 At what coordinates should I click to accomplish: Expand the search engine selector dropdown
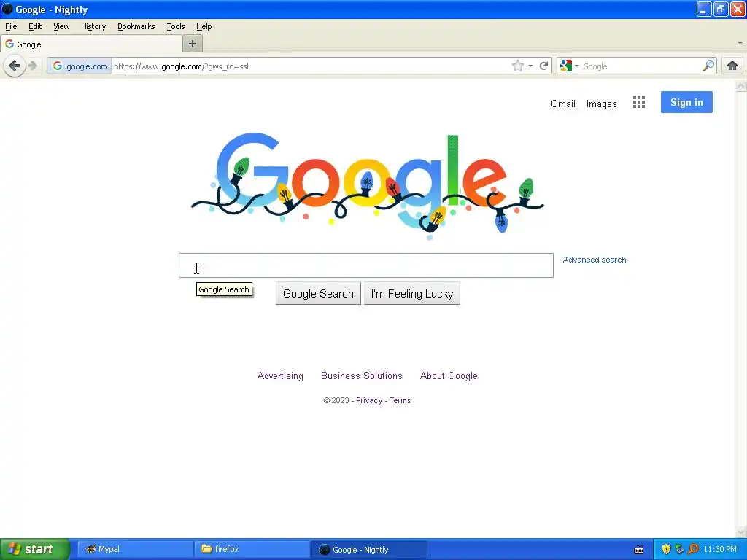(576, 66)
